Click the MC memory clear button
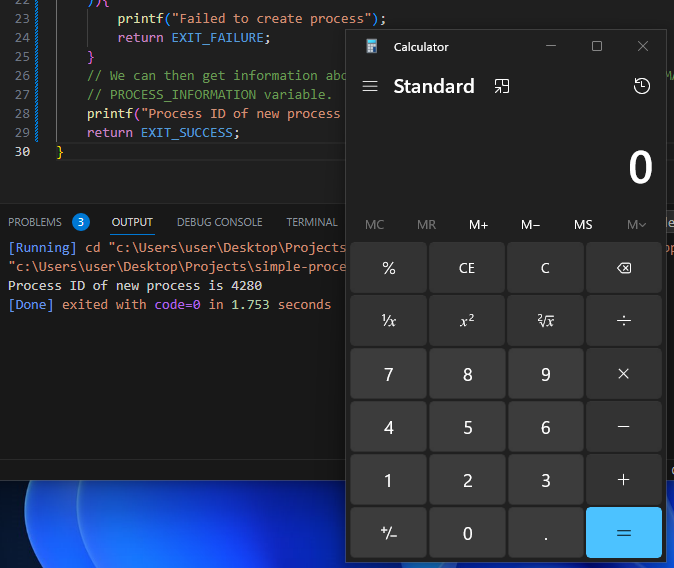 (374, 224)
